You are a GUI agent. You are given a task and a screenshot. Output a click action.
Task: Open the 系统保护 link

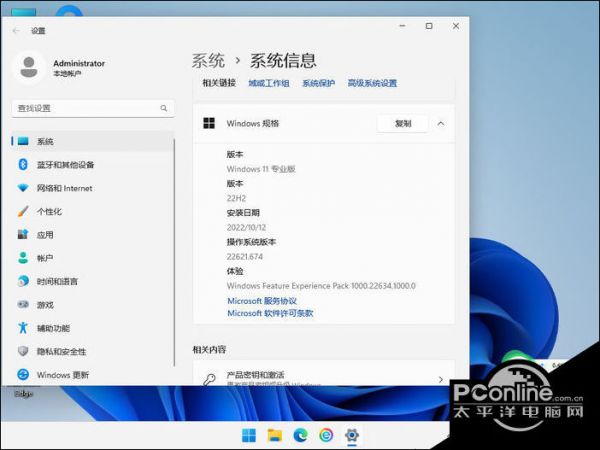318,83
